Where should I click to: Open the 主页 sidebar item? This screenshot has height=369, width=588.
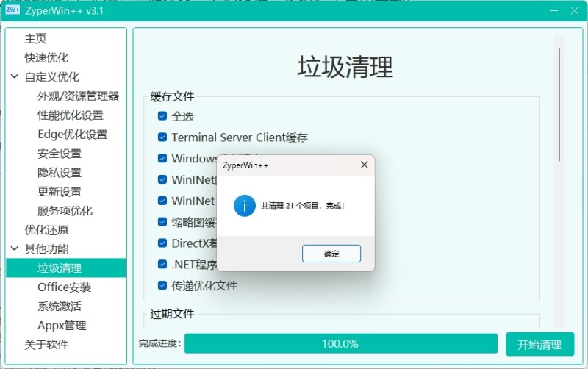tap(35, 38)
